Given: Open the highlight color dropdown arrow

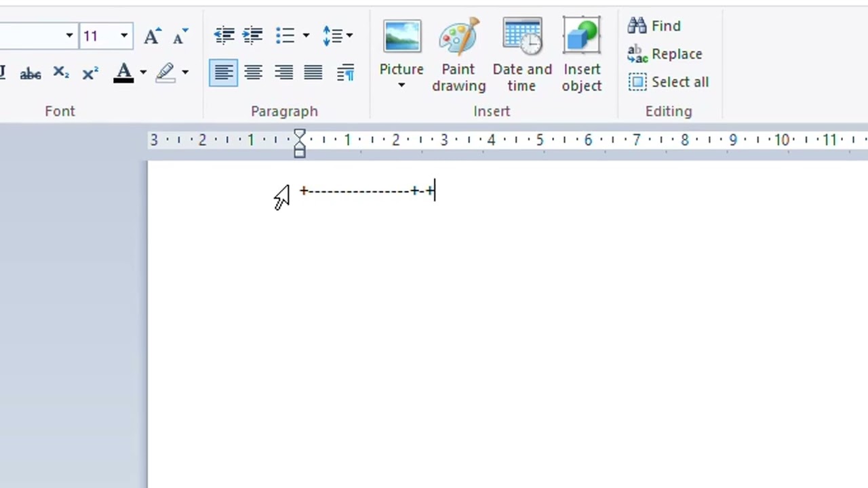Looking at the screenshot, I should [x=185, y=73].
